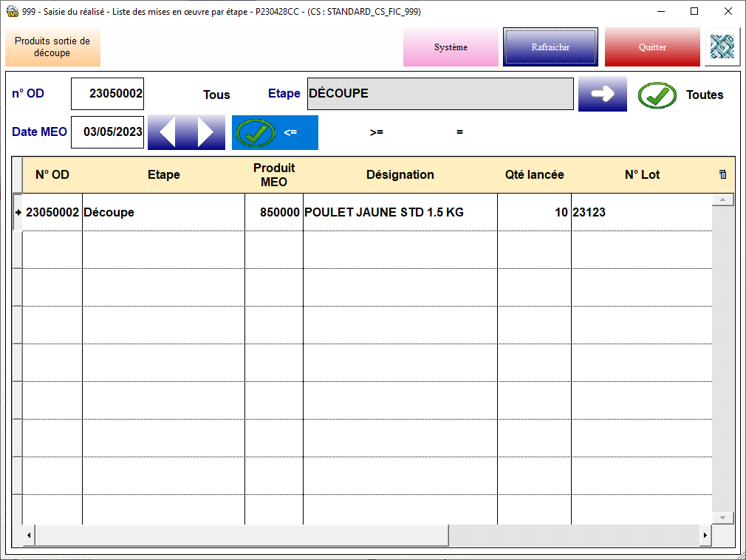
Task: Click the patterned logo icon beside Quitter
Action: [x=722, y=47]
